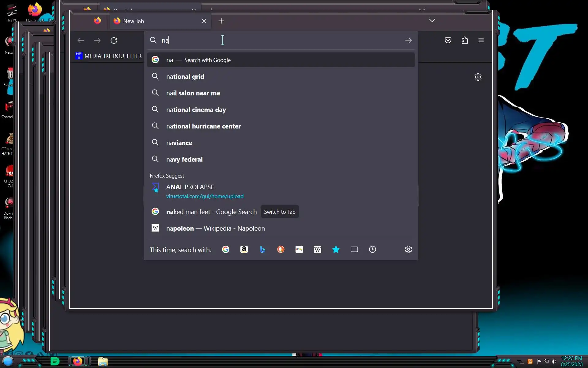Image resolution: width=588 pixels, height=368 pixels.
Task: Search history using the clock icon
Action: [372, 249]
